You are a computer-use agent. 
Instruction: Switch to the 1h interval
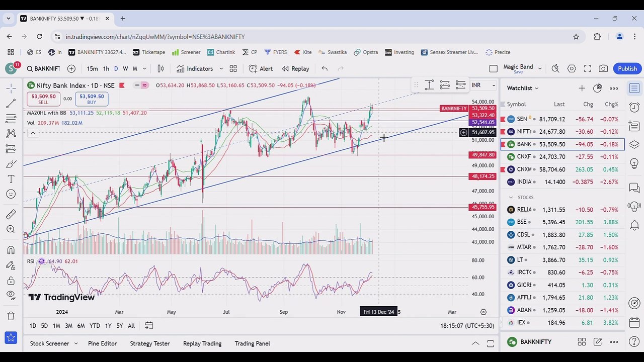click(x=106, y=69)
